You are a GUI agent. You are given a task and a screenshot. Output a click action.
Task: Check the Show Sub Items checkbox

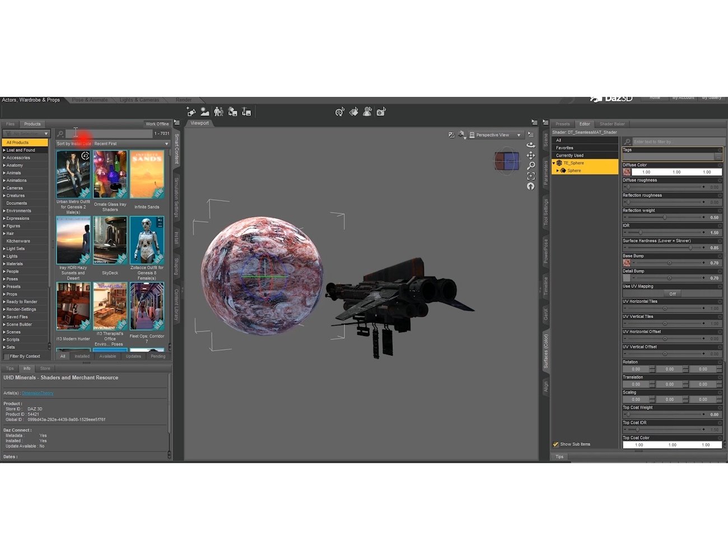point(556,444)
